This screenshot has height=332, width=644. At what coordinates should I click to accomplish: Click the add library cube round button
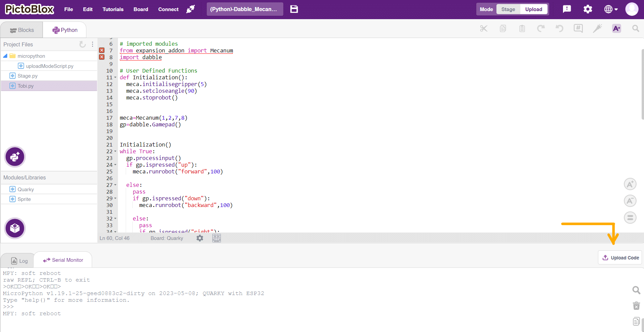pos(15,228)
